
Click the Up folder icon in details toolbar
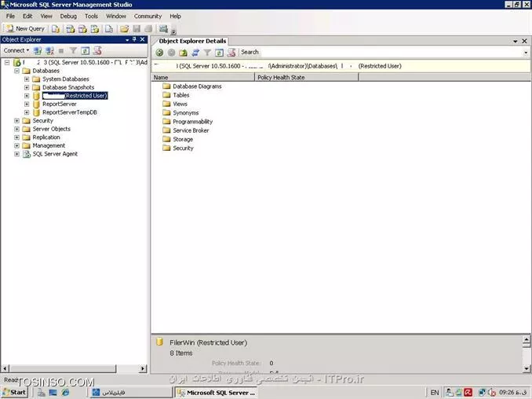click(183, 53)
